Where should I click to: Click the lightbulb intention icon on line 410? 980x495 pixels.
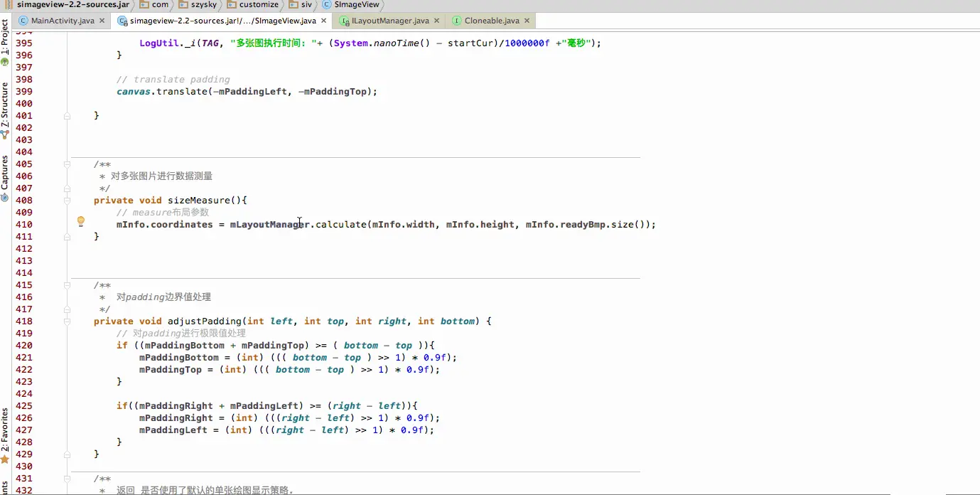[81, 221]
